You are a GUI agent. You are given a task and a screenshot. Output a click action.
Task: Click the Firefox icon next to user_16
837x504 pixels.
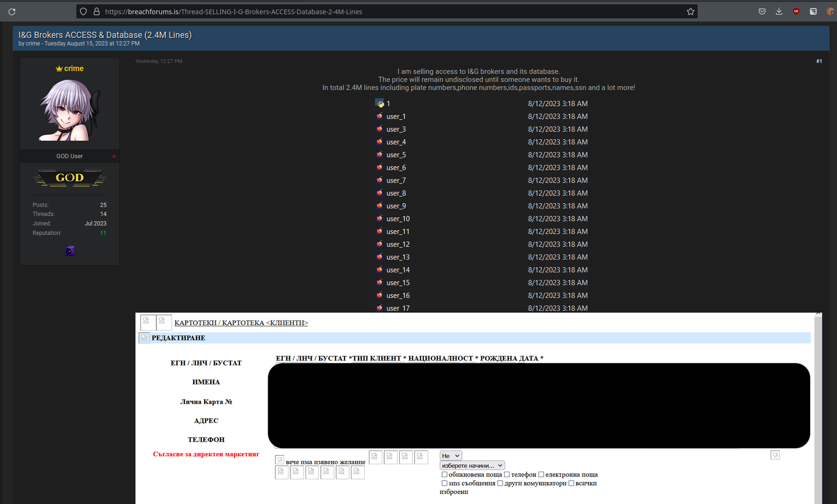click(x=379, y=295)
